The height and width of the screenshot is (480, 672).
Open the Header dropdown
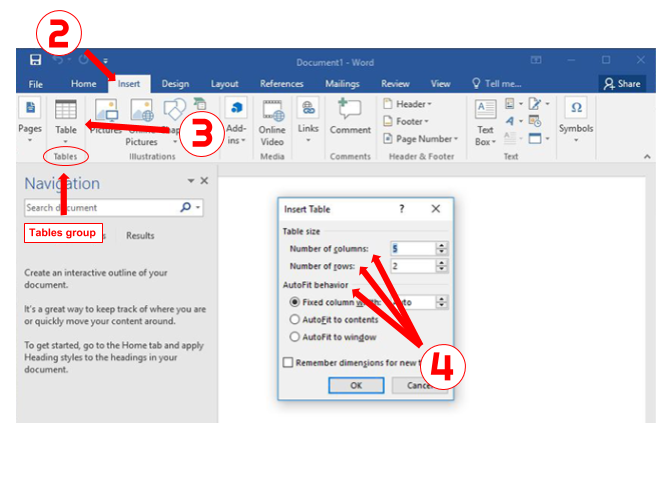tap(407, 104)
